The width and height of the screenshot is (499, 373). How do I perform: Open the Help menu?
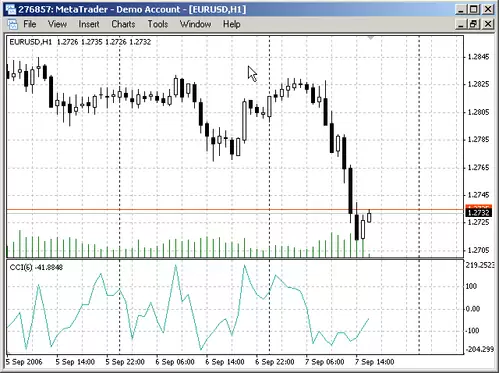click(232, 24)
